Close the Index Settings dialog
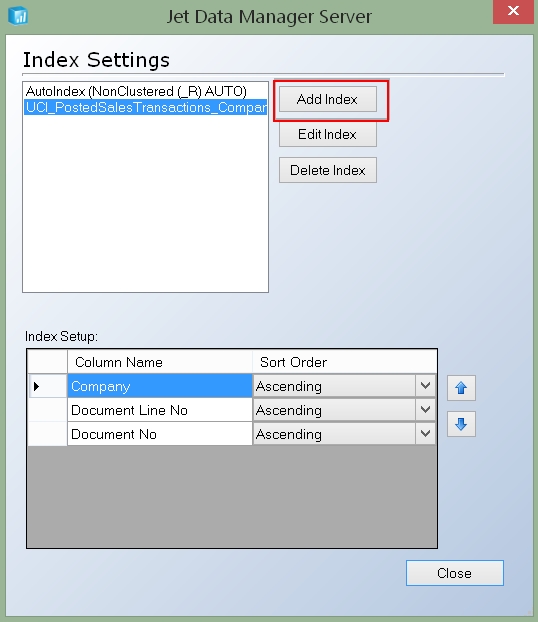The width and height of the screenshot is (538, 622). coord(455,573)
